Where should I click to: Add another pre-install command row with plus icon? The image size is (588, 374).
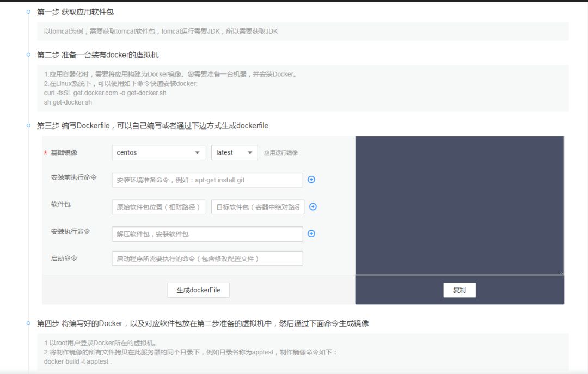[x=311, y=180]
